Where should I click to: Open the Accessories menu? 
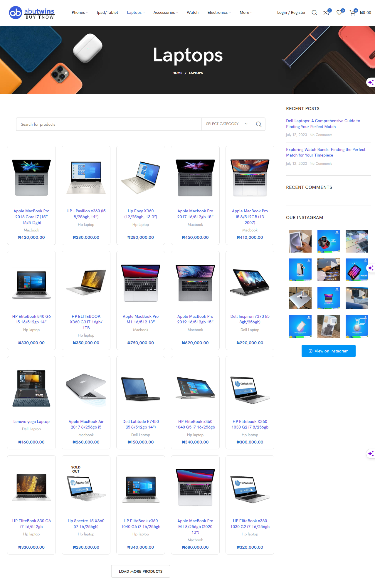pos(165,13)
